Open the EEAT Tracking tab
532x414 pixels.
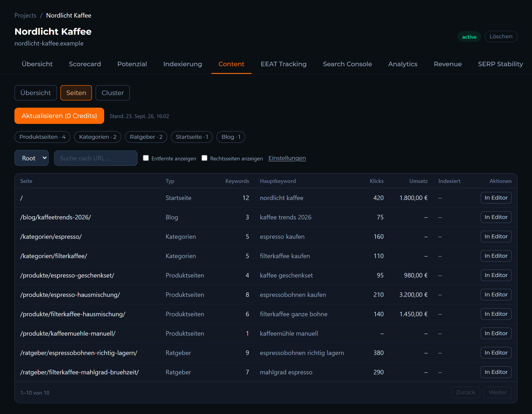(284, 64)
